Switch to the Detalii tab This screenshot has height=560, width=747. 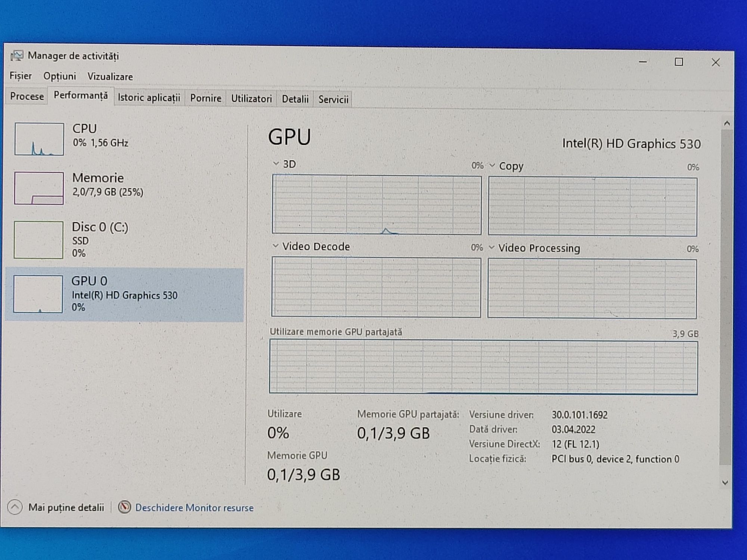(x=295, y=99)
